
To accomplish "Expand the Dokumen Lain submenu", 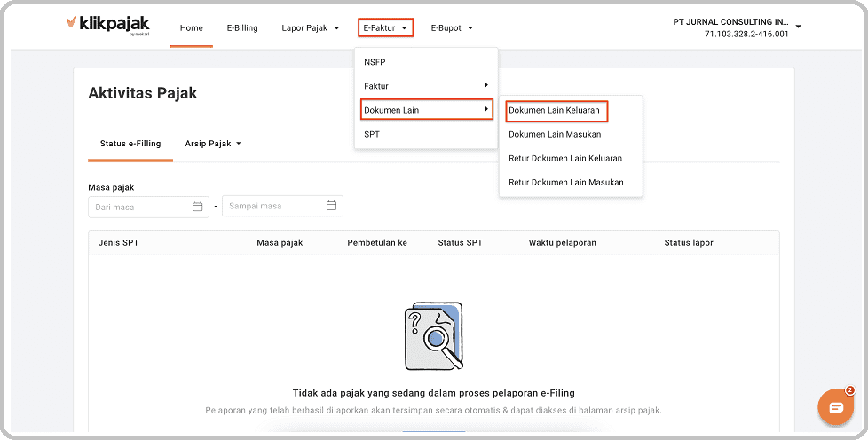I will [x=426, y=110].
